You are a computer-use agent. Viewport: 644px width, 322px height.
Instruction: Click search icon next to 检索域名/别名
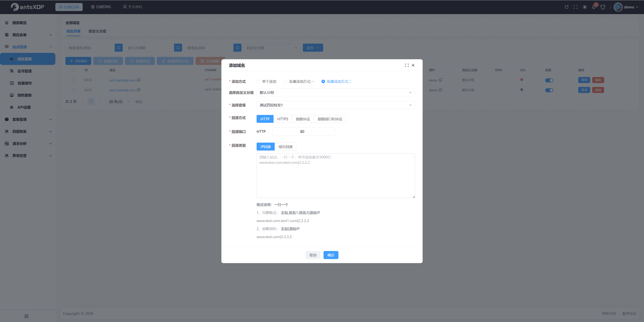[119, 48]
